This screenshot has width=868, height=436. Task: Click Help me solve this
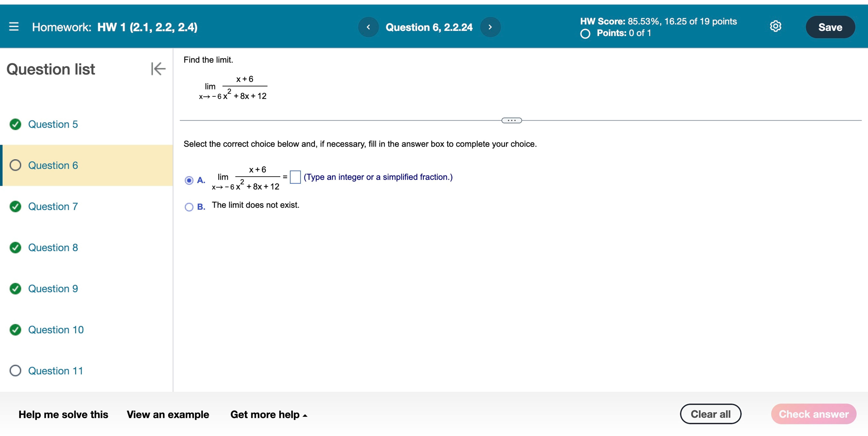point(63,414)
